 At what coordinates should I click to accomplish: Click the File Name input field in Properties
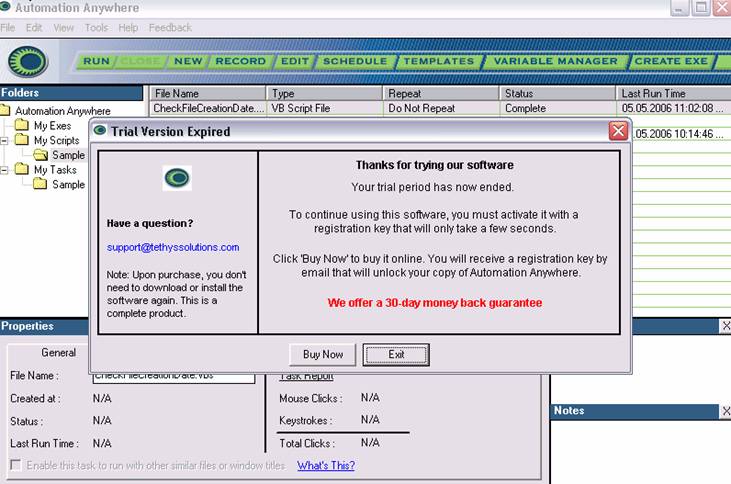[174, 378]
